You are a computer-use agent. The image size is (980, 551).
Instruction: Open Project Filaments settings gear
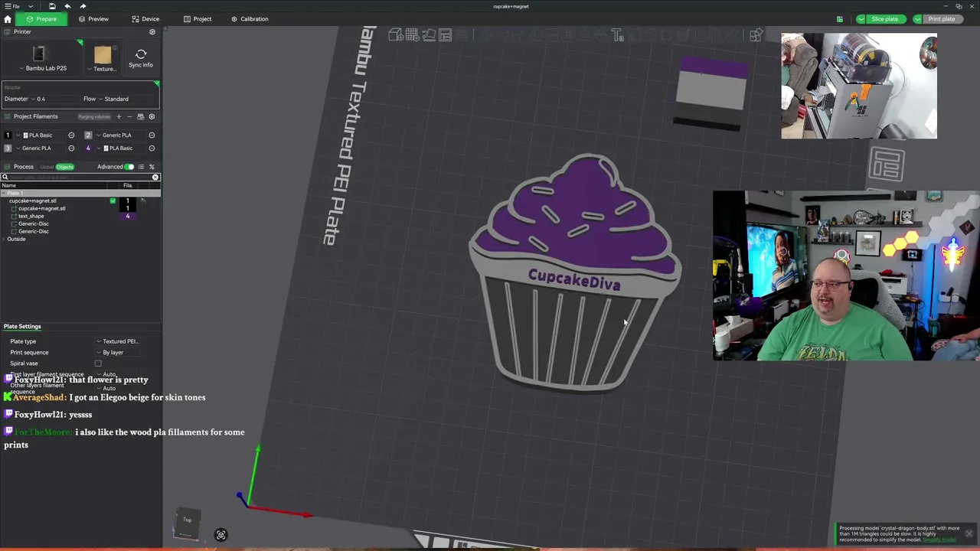click(152, 116)
